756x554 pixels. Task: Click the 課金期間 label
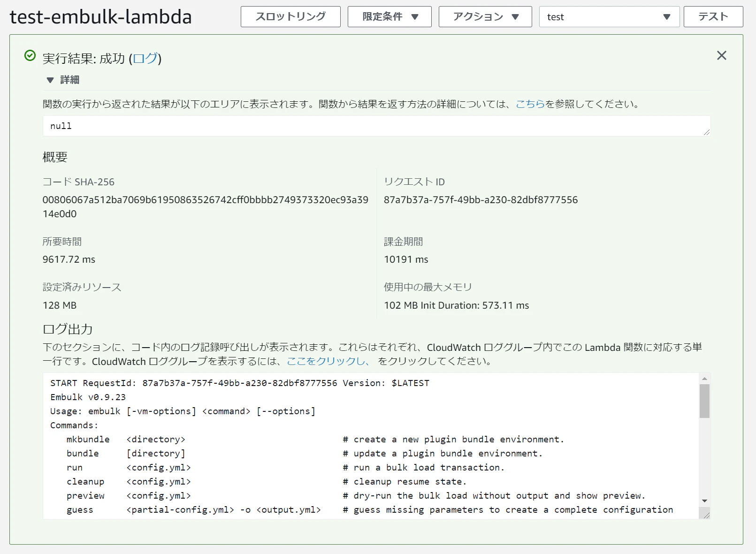point(404,242)
